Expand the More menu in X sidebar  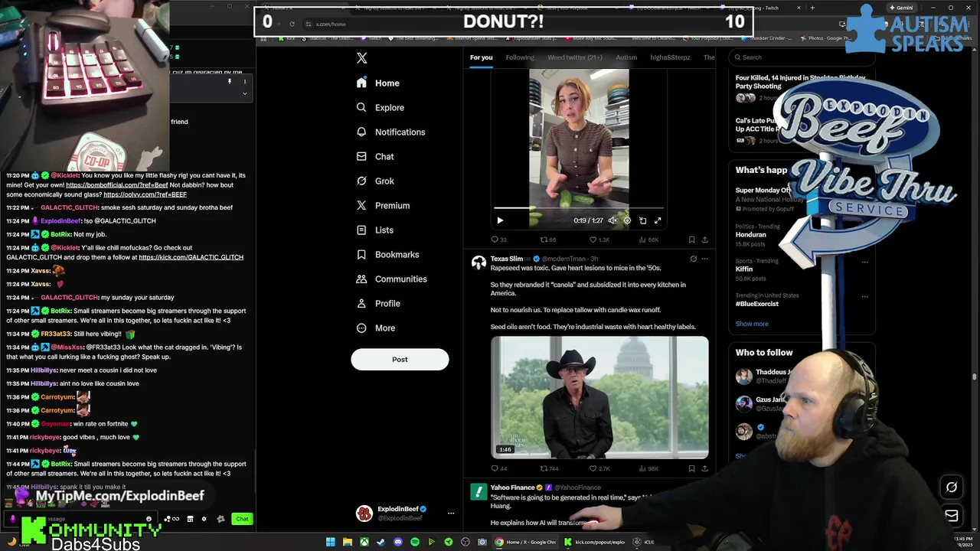click(376, 328)
